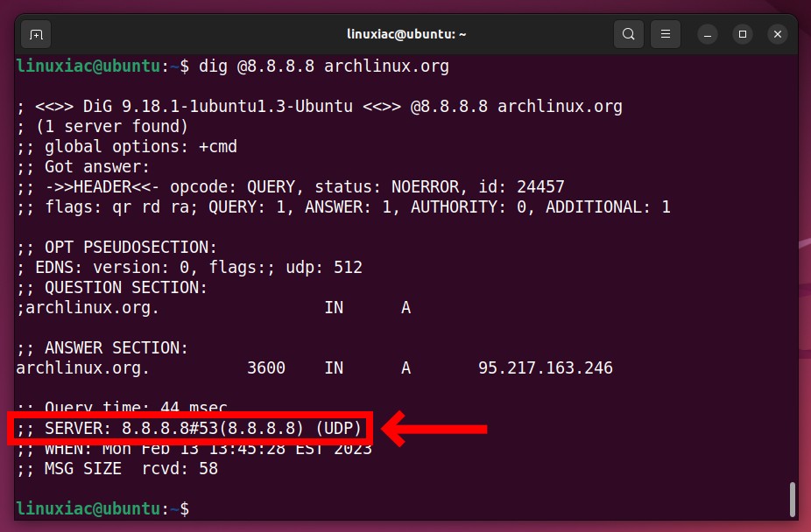811x532 pixels.
Task: Click the QUESTION SECTION heading
Action: (x=112, y=287)
